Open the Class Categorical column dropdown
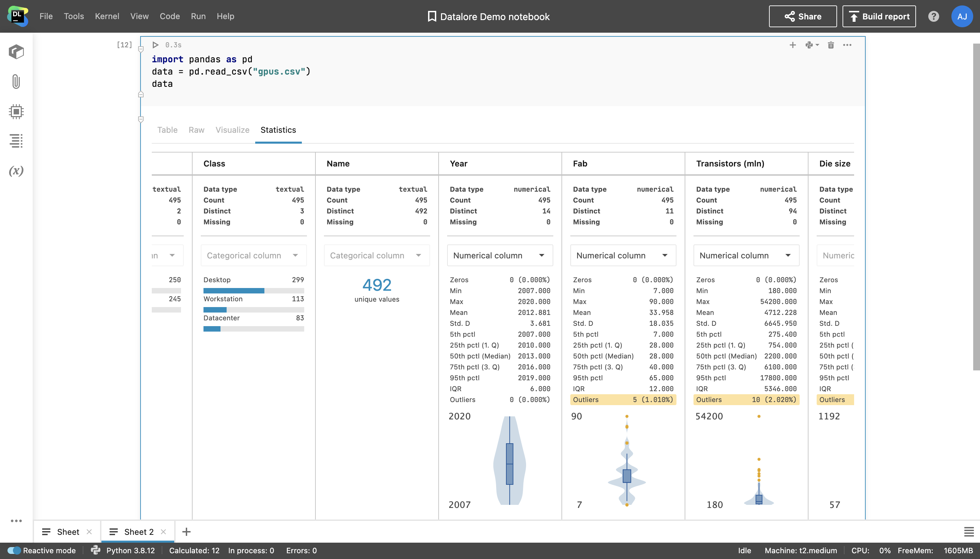The width and height of the screenshot is (980, 559). pos(253,255)
